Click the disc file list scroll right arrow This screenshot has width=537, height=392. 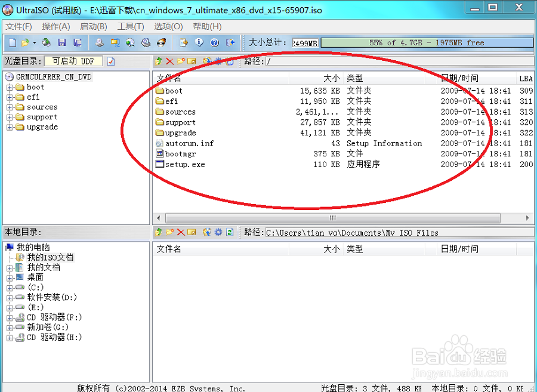click(527, 218)
